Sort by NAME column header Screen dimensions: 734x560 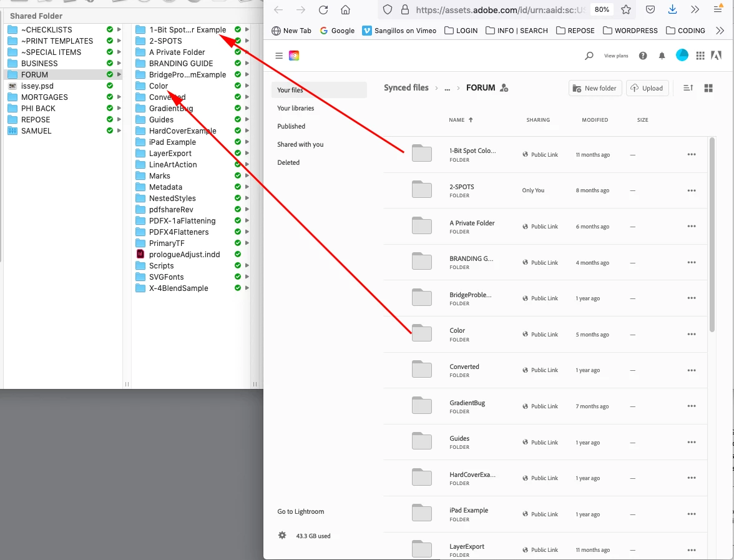461,120
